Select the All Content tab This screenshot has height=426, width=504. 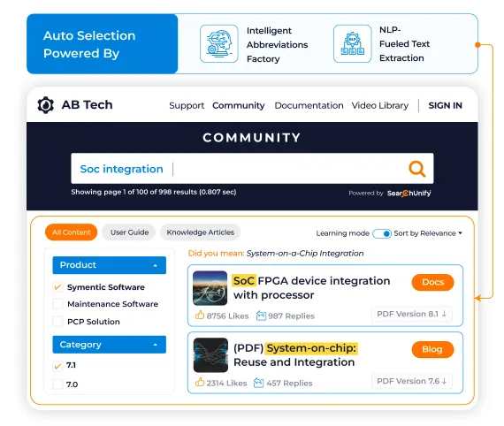pyautogui.click(x=72, y=232)
